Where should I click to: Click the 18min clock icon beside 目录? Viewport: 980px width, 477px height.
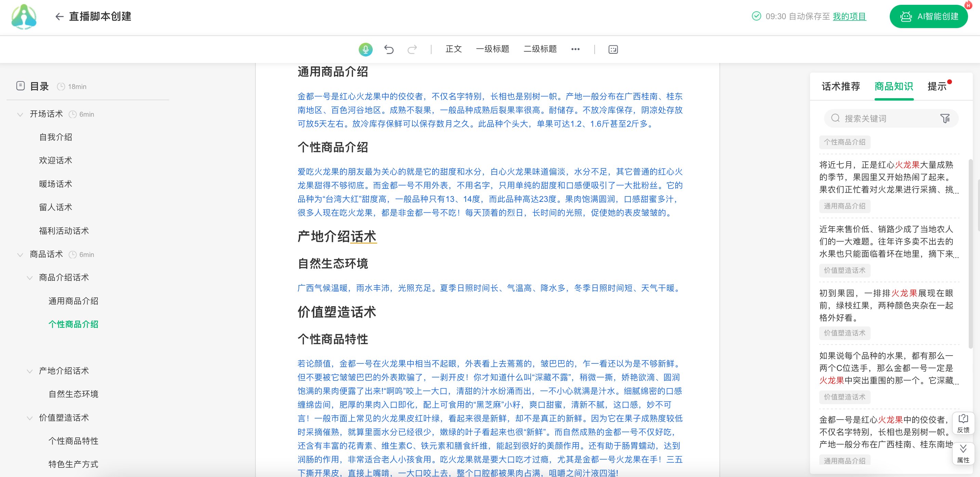pos(61,87)
